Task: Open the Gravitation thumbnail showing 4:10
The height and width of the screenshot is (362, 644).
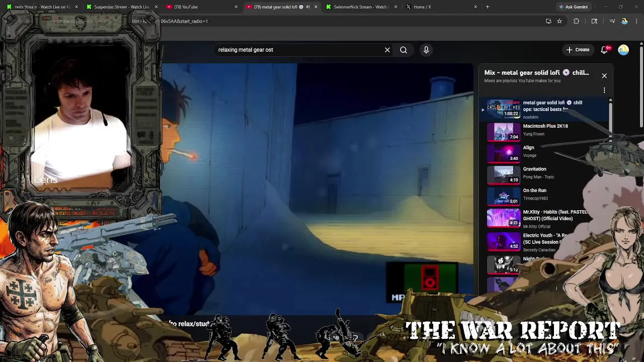Action: pyautogui.click(x=504, y=175)
